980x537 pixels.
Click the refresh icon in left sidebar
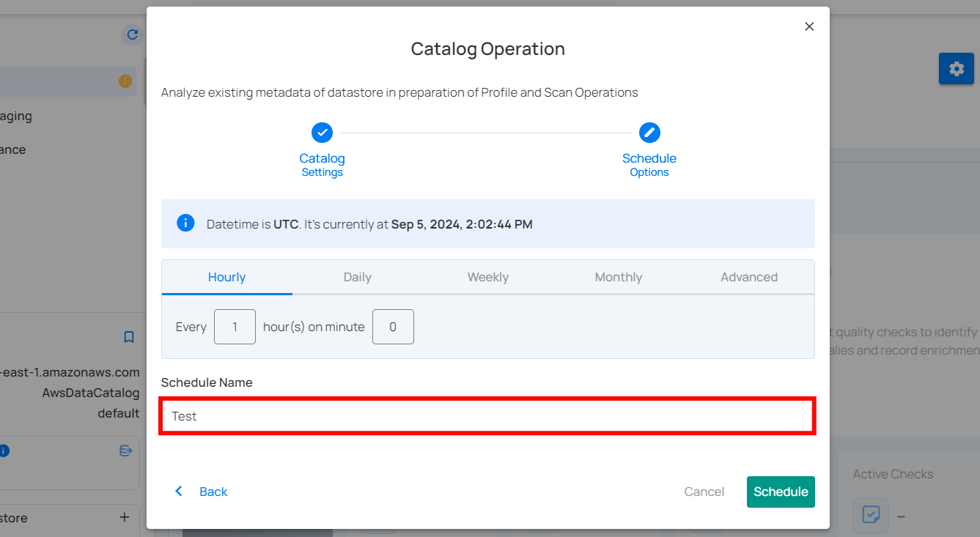[x=132, y=34]
